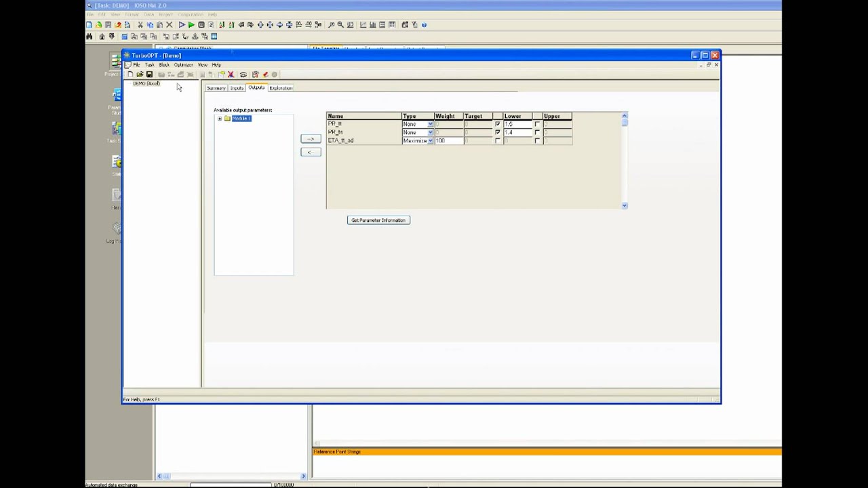Click the red X delete icon in TurboOPT toolbar

click(x=231, y=75)
